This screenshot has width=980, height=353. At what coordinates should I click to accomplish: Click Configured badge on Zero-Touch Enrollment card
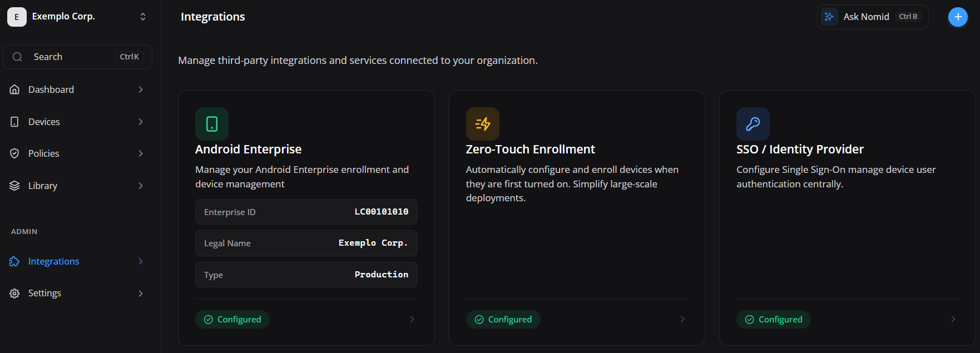(503, 319)
